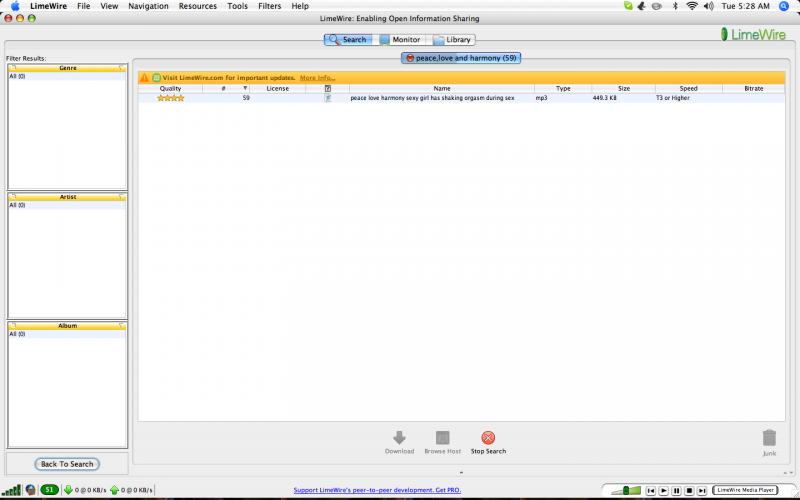Open the Navigation menu
800x500 pixels.
pos(148,6)
